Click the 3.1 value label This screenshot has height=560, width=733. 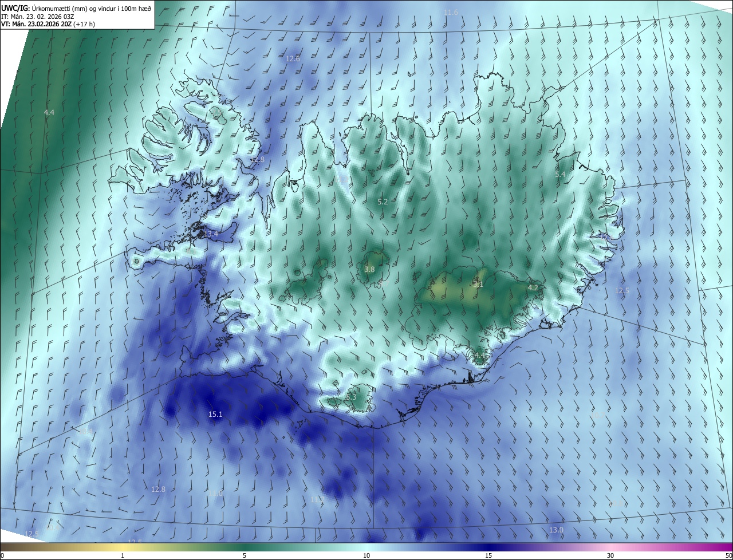click(478, 284)
